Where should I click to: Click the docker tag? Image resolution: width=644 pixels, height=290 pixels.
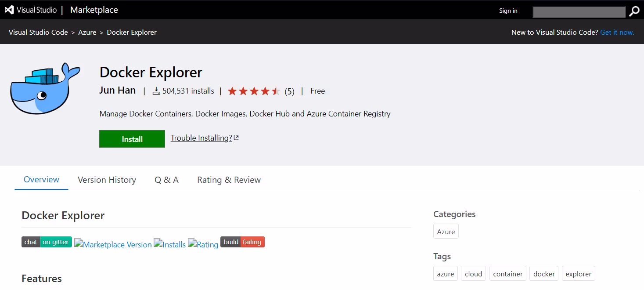tap(544, 274)
